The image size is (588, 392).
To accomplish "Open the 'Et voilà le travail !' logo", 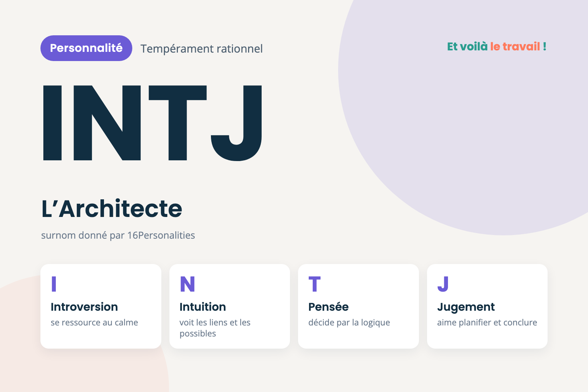I will coord(496,47).
